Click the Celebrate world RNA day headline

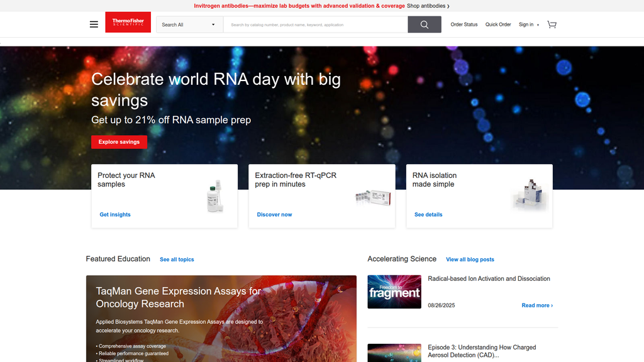click(x=216, y=89)
